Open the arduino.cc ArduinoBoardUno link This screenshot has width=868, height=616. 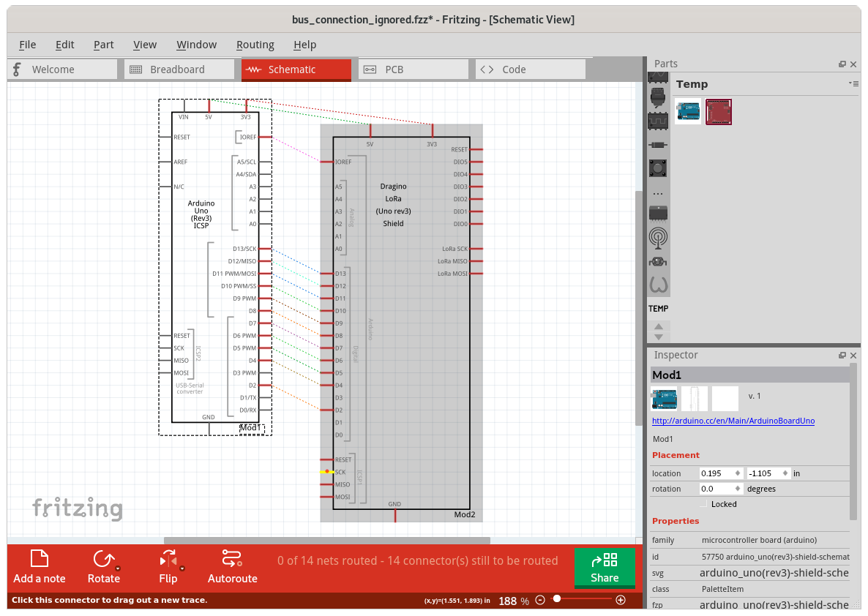(x=733, y=421)
